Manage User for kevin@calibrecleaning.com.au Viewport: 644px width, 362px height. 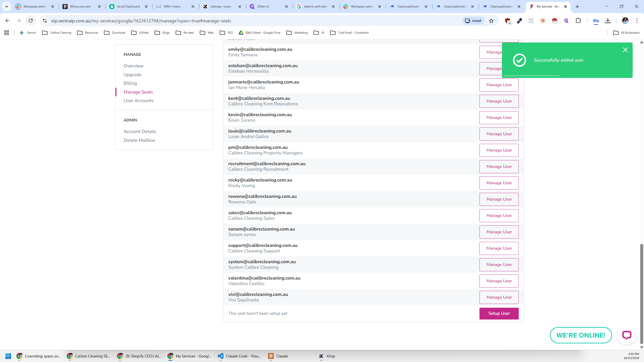tap(499, 118)
